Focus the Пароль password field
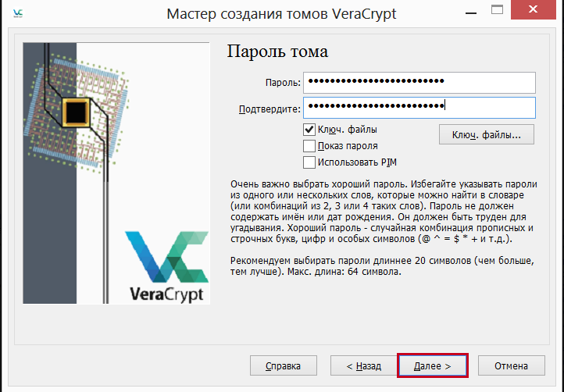The image size is (564, 392). 419,82
